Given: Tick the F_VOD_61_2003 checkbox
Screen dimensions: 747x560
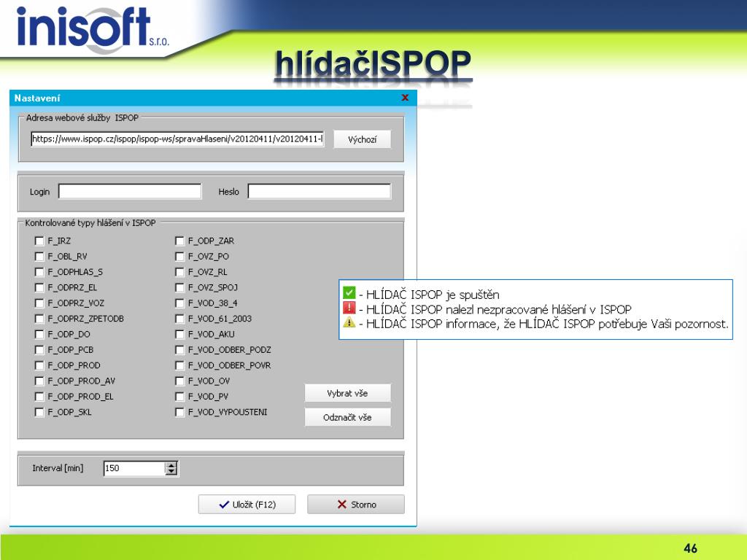Looking at the screenshot, I should click(x=179, y=319).
